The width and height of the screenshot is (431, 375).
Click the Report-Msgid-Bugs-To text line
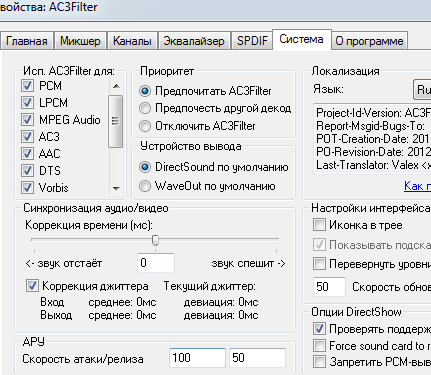click(370, 126)
